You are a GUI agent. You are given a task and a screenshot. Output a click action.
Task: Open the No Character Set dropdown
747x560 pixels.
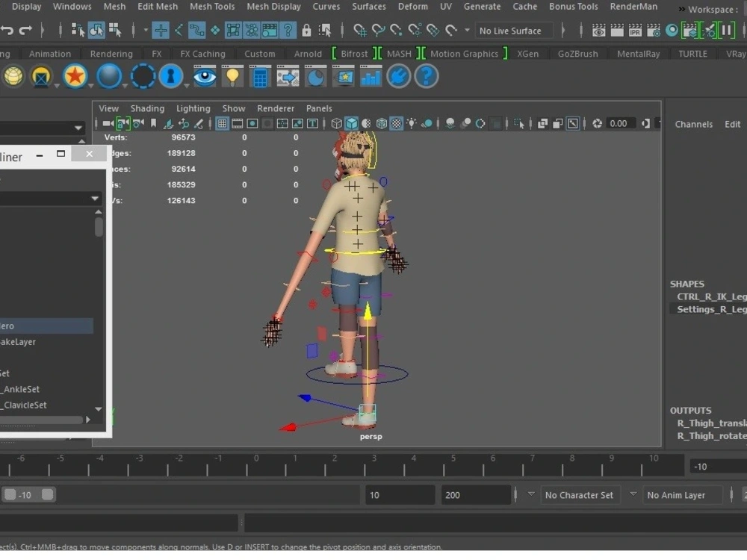580,494
